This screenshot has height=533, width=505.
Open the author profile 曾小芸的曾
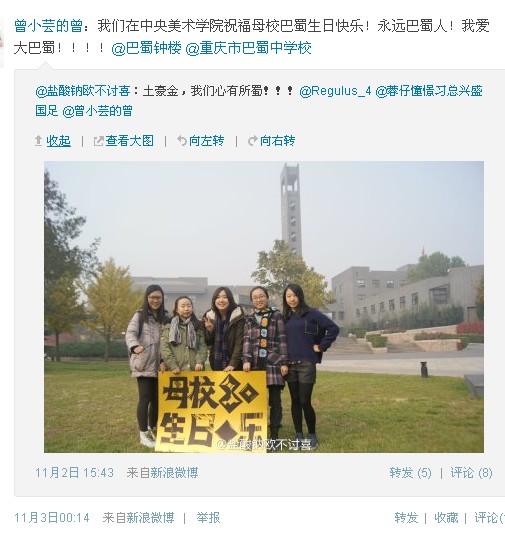[x=48, y=26]
